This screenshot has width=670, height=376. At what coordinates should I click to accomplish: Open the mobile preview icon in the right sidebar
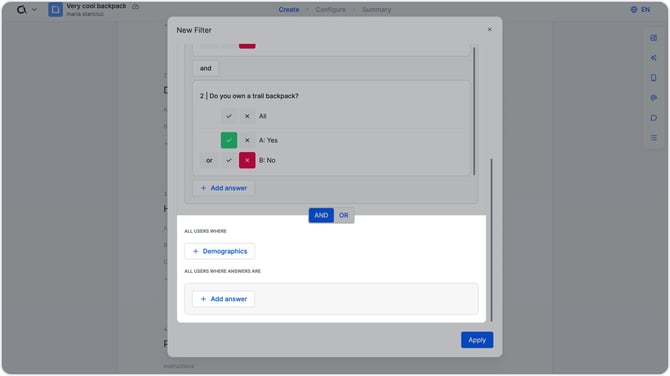[653, 78]
